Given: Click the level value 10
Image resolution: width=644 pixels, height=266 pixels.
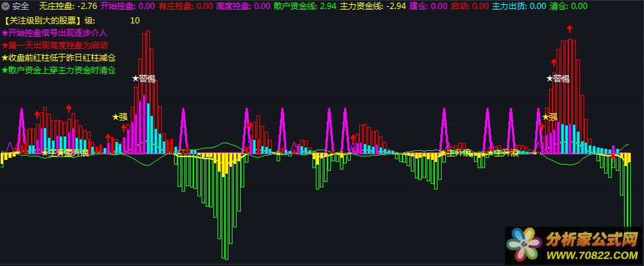Looking at the screenshot, I should pos(135,21).
